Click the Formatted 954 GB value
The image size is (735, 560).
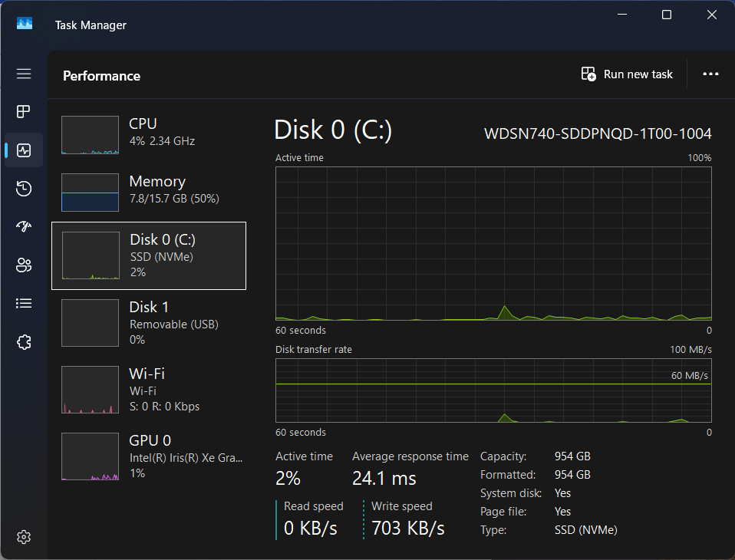(572, 475)
